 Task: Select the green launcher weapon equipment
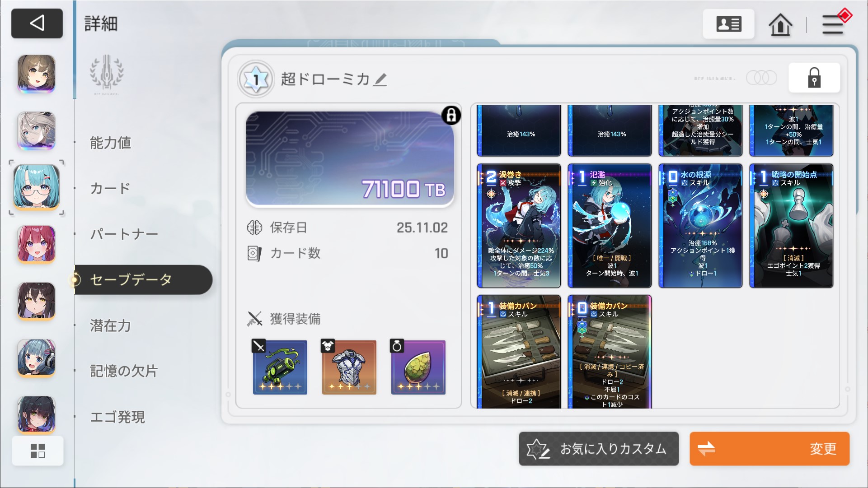tap(280, 367)
